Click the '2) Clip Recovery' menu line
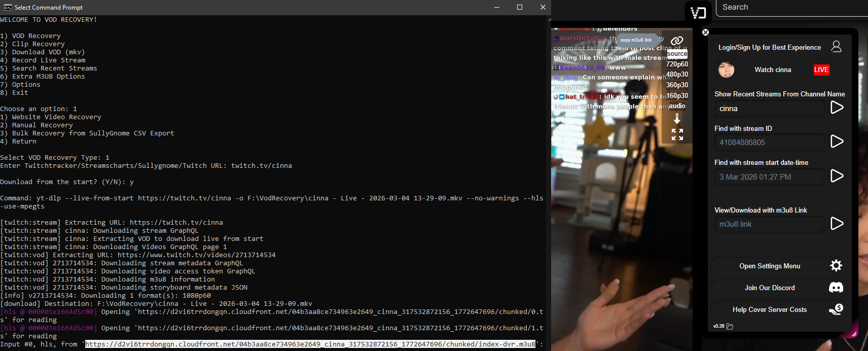Screen dimensions: 868x351 32,44
